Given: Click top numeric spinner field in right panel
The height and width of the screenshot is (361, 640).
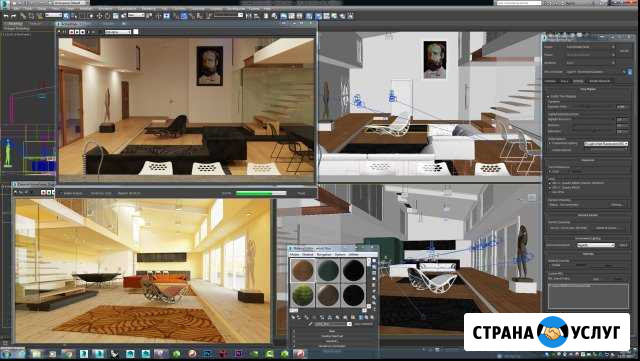Looking at the screenshot, I should (622, 107).
